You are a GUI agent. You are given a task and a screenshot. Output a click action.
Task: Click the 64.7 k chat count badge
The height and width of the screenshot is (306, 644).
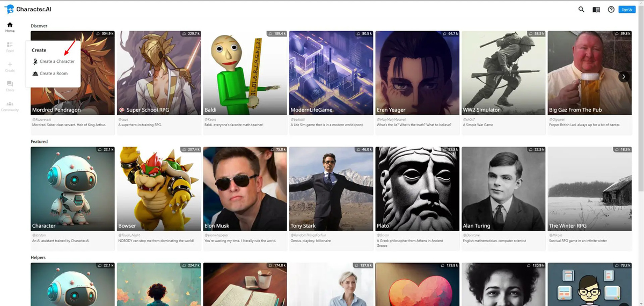coord(451,33)
